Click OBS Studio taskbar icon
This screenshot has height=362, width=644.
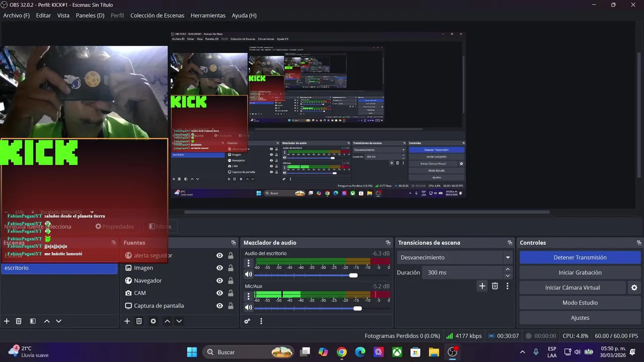click(x=453, y=352)
